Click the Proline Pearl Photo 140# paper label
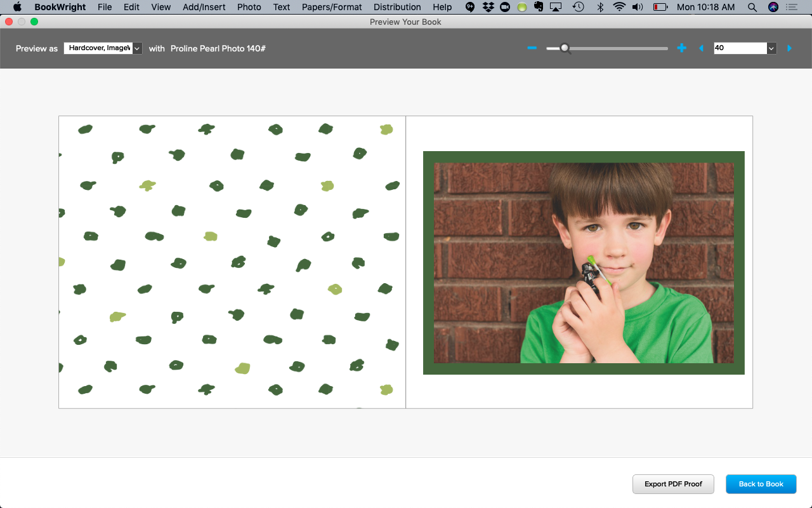Screen dimensions: 812x508 pos(218,48)
